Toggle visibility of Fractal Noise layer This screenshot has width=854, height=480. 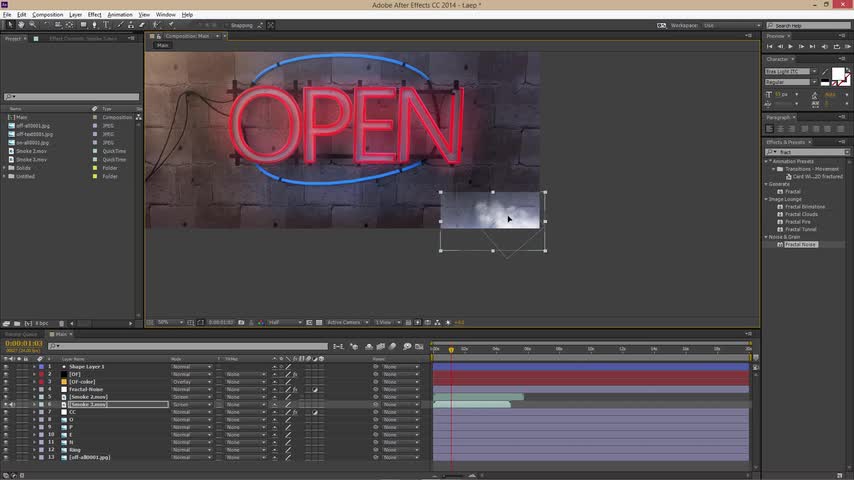(x=6, y=389)
